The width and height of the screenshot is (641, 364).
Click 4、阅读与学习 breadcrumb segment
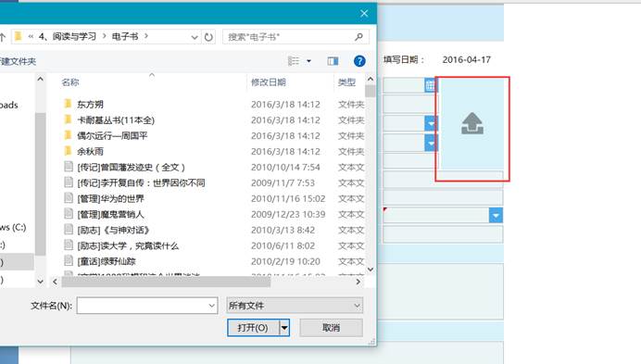(68, 37)
